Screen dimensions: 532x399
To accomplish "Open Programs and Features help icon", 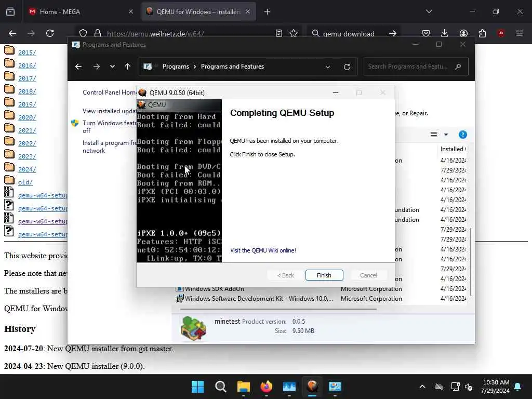I will [x=463, y=135].
